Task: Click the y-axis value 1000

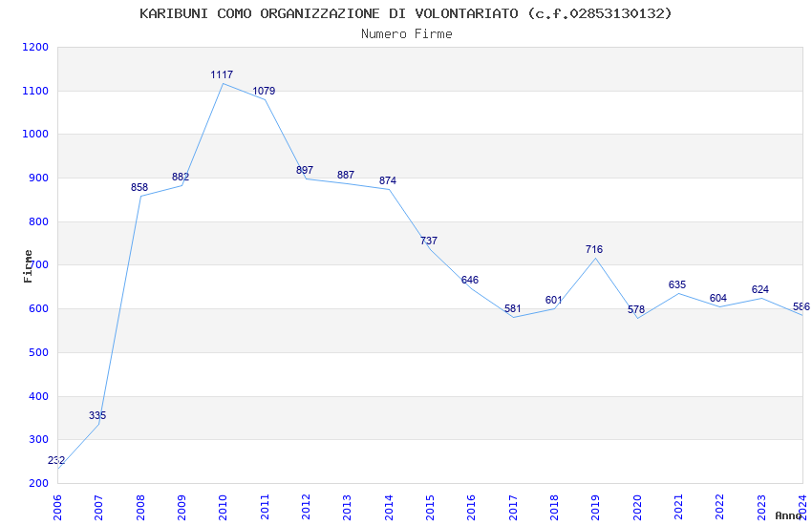Action: [35, 134]
